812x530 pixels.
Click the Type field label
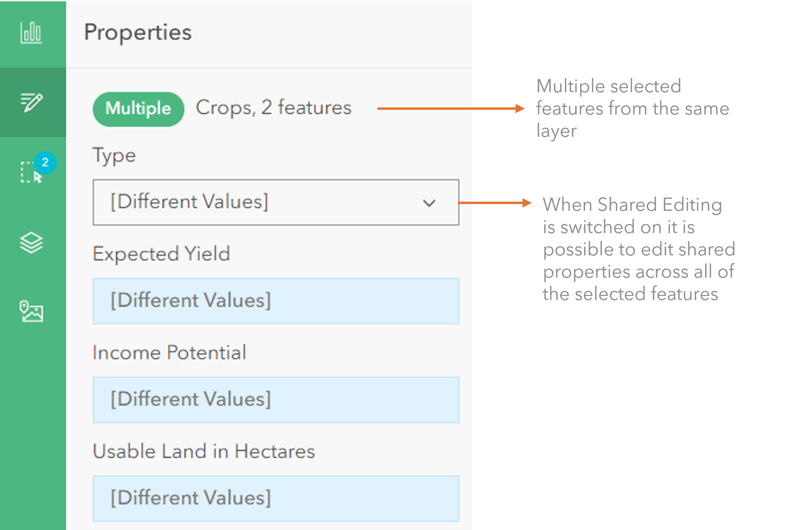(114, 156)
